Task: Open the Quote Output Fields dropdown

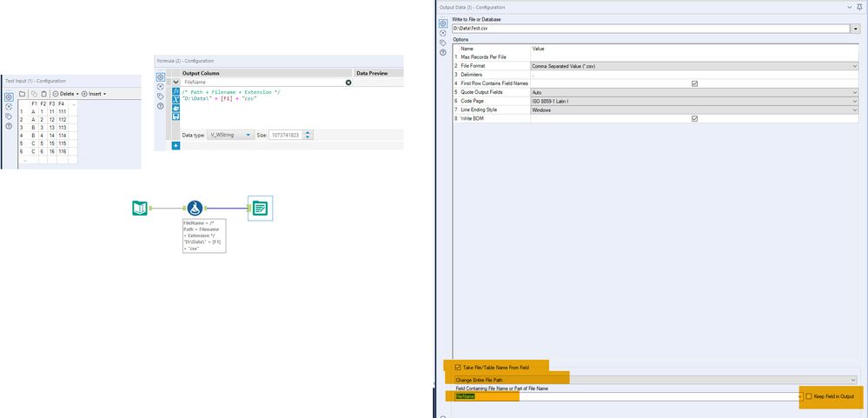Action: pyautogui.click(x=694, y=92)
